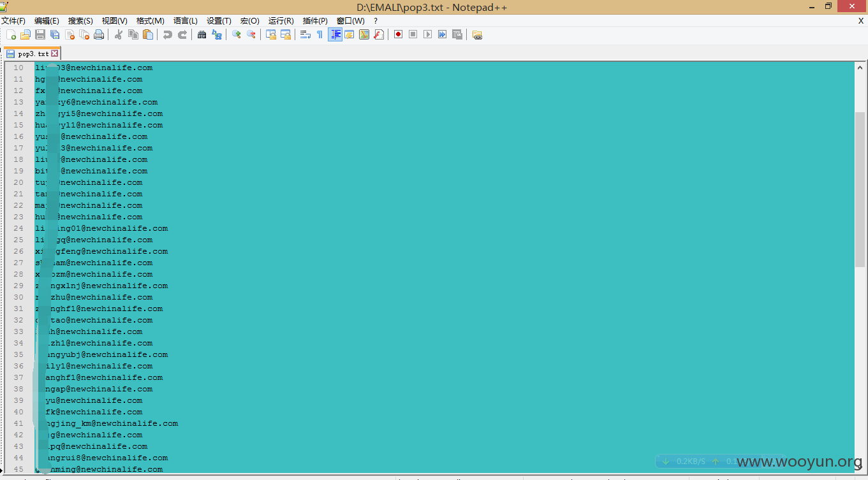
Task: Click the Copy toolbar icon
Action: [x=133, y=34]
